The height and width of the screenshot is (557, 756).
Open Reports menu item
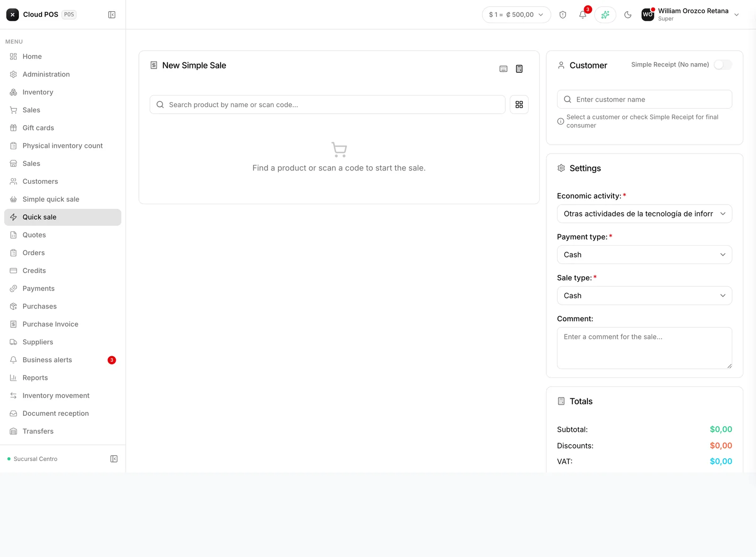point(63,378)
